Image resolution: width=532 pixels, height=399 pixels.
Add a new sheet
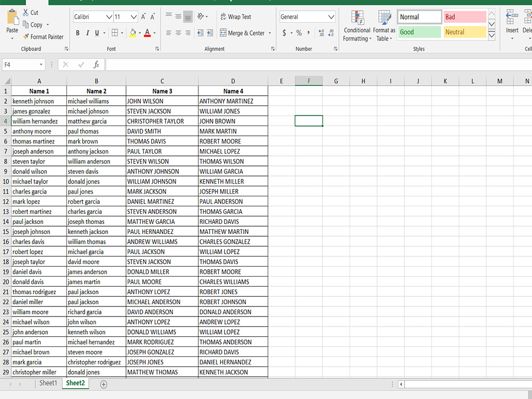104,384
